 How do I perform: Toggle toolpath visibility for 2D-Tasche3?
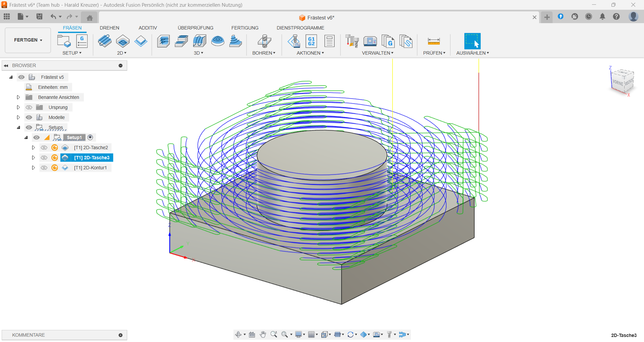44,158
